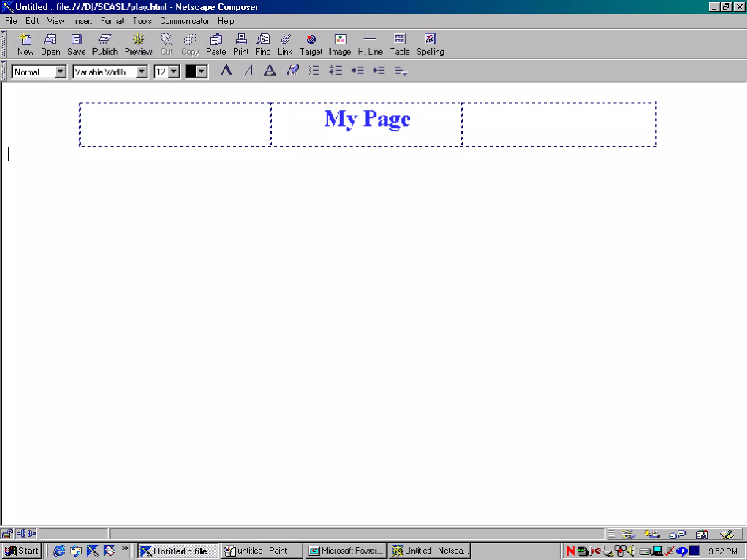Switch to Microsoft PowerPoint taskbar button
The image size is (747, 560).
click(345, 551)
